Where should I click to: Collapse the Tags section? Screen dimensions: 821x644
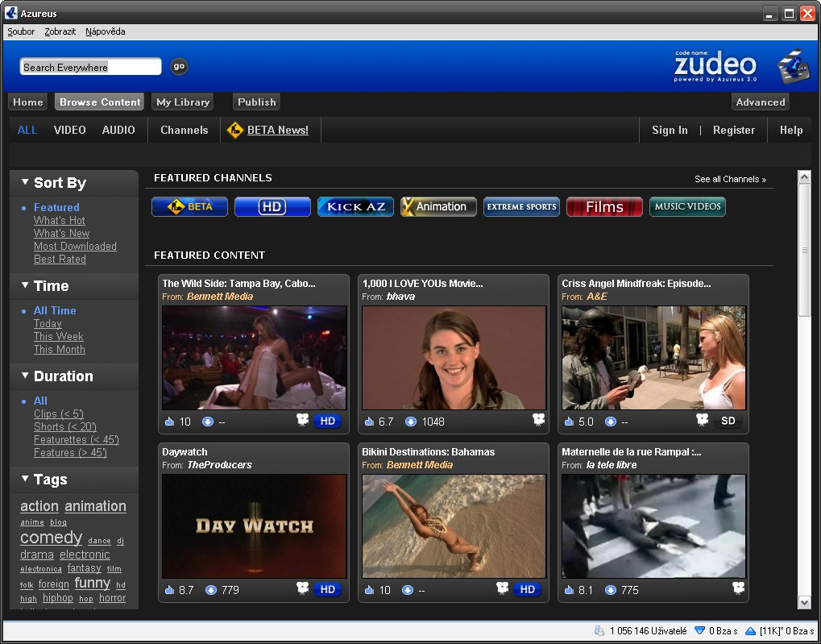[x=25, y=479]
